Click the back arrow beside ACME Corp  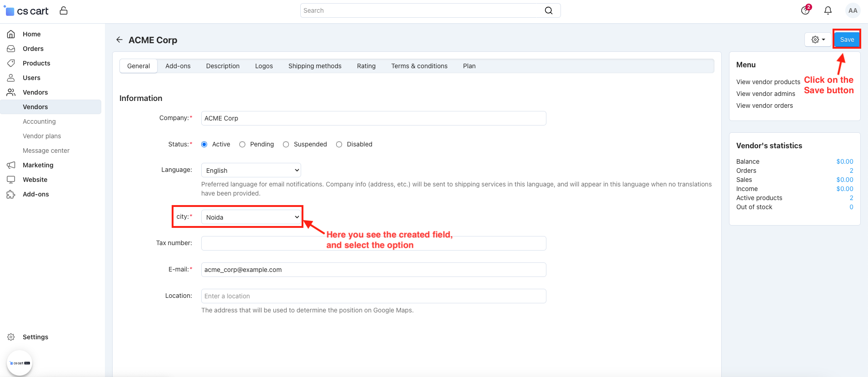tap(119, 40)
